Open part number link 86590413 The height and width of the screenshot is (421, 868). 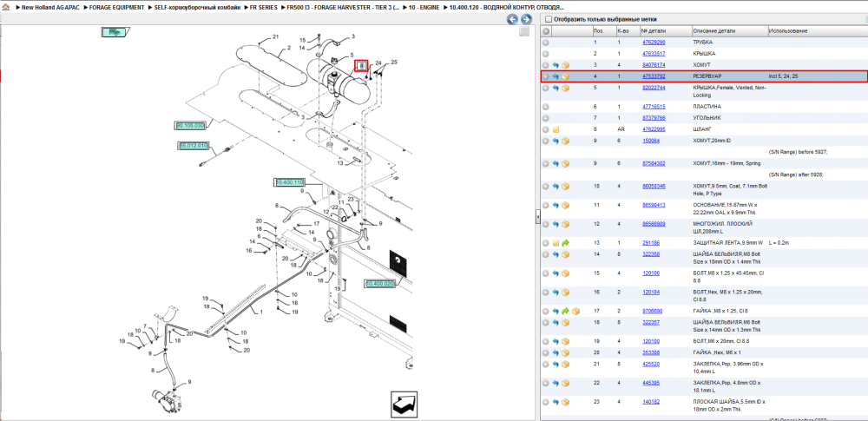tap(654, 205)
